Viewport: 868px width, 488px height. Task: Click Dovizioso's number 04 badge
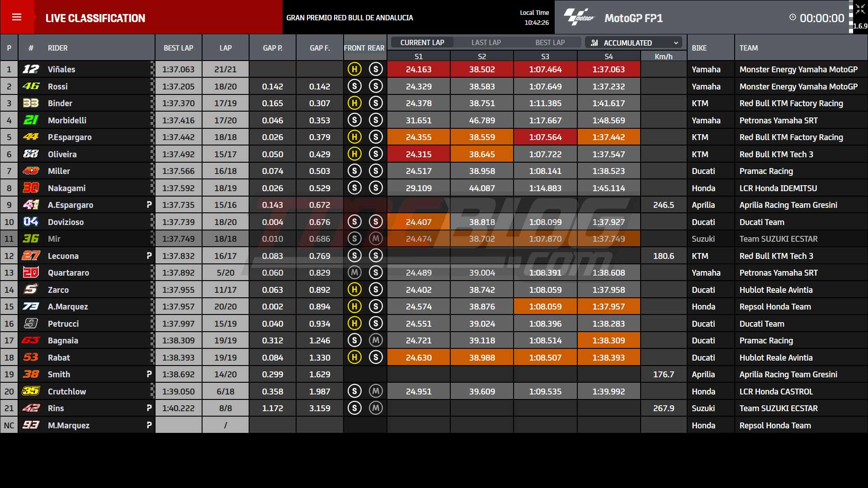pos(31,222)
